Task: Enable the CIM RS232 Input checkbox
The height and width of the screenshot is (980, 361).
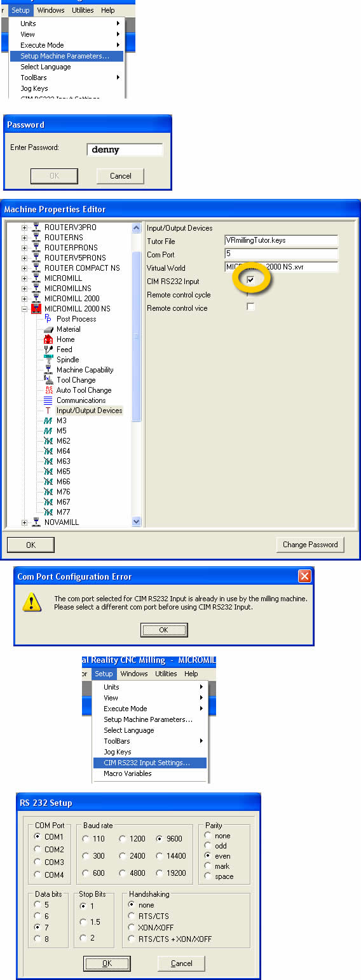Action: 251,280
